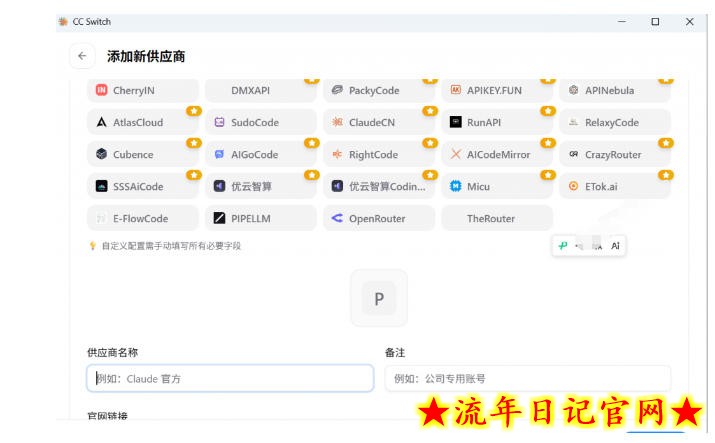Screen dimensions: 715x443
Task: Click the star badge on AtlasCloud
Action: point(194,111)
